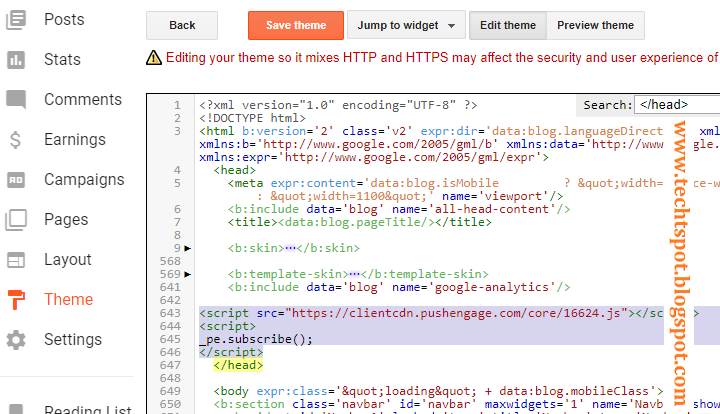Switch to Preview theme tab
Image resolution: width=720 pixels, height=414 pixels.
596,25
